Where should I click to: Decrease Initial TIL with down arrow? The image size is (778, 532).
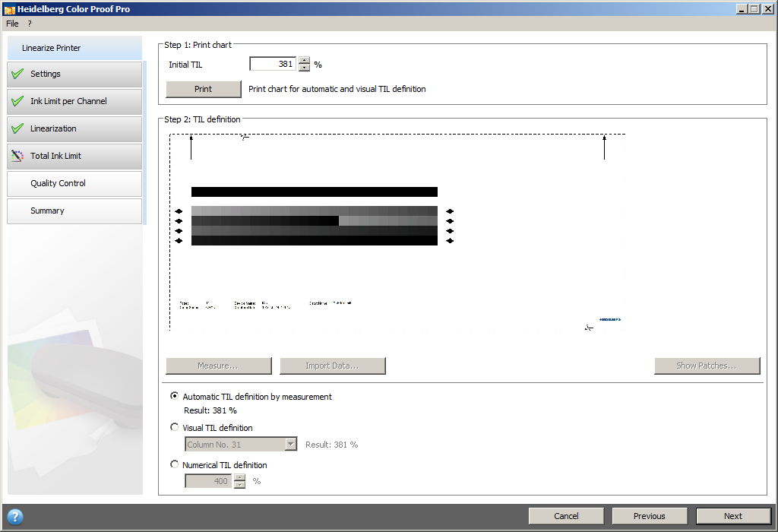(304, 68)
